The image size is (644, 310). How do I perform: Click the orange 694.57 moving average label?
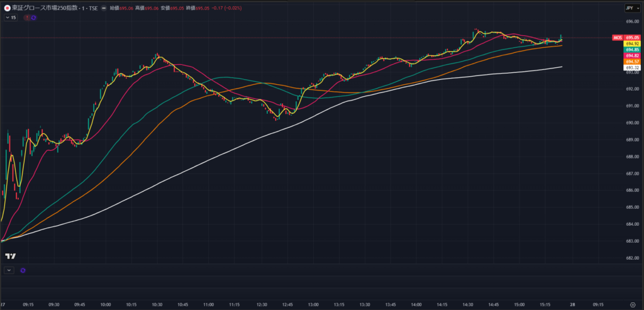point(633,61)
